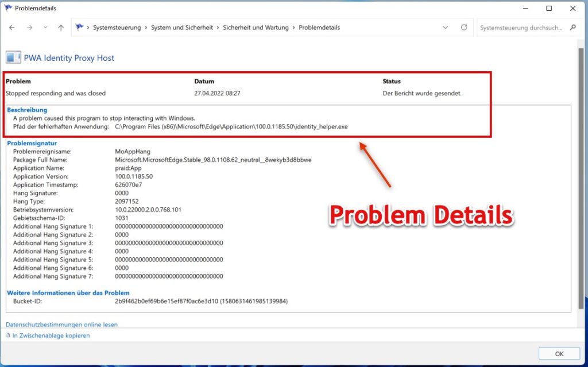Navigate to Systemsteuerung via the breadcrumb

[x=117, y=27]
